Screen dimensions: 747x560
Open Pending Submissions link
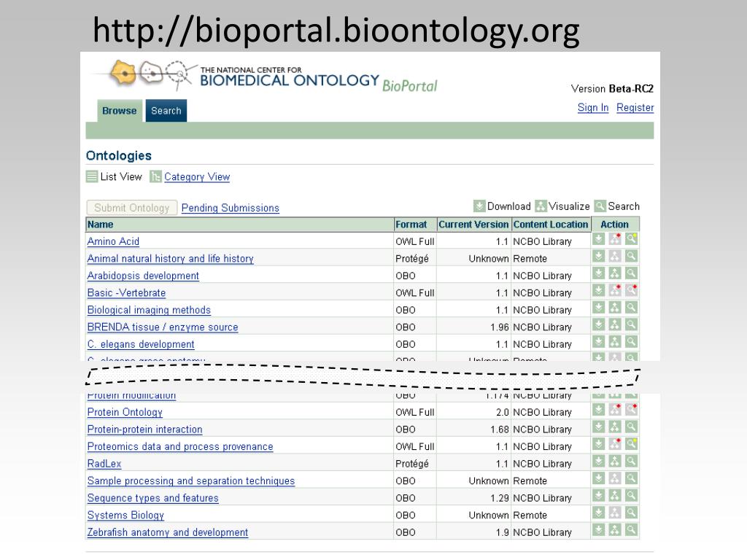coord(231,208)
